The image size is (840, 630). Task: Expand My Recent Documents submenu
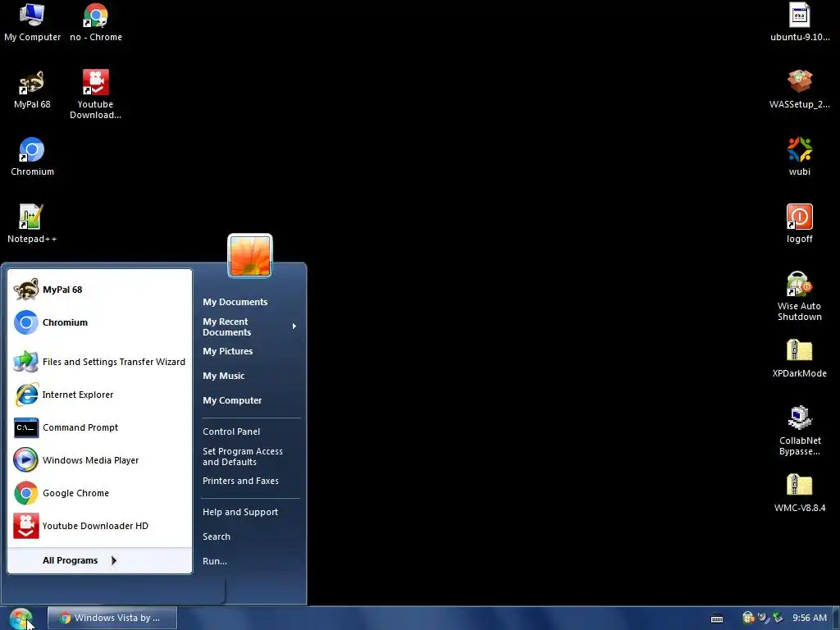[x=250, y=326]
